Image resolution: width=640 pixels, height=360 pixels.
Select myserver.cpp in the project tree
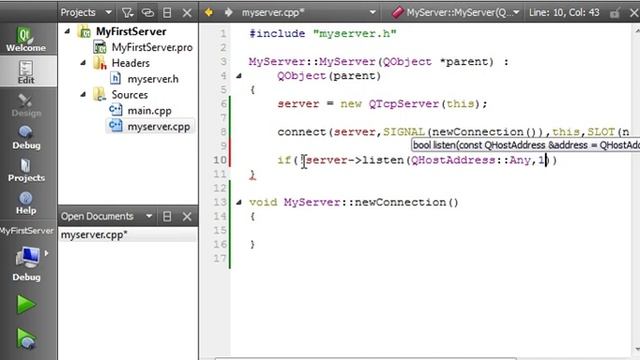click(x=159, y=127)
